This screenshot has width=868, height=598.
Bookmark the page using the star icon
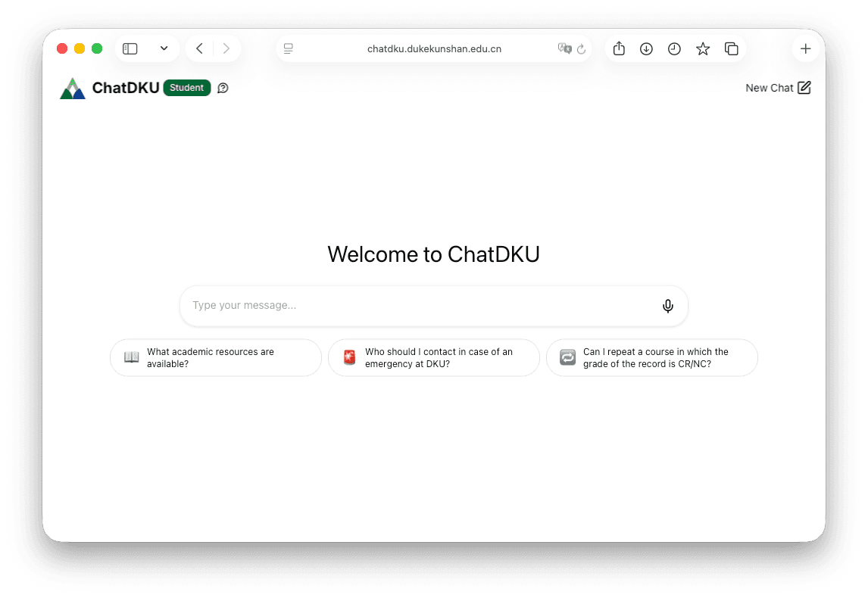tap(702, 48)
